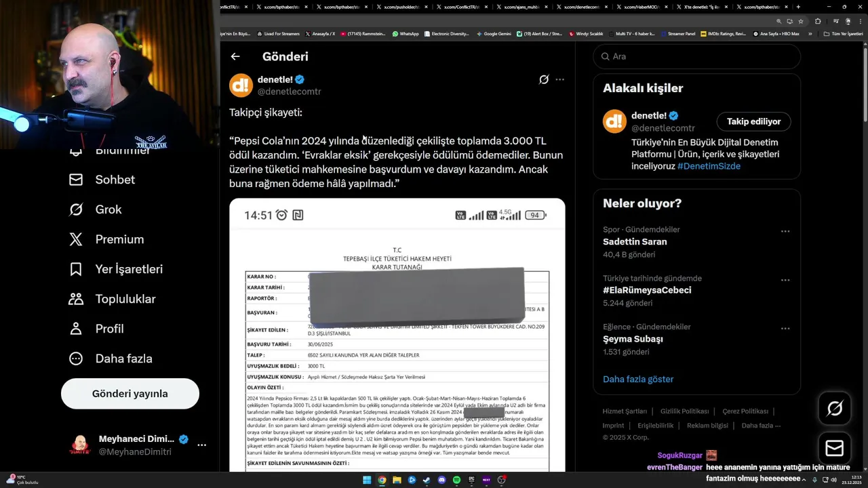Open the Reklam bilgisi footer link
The image size is (868, 488).
[x=707, y=426]
